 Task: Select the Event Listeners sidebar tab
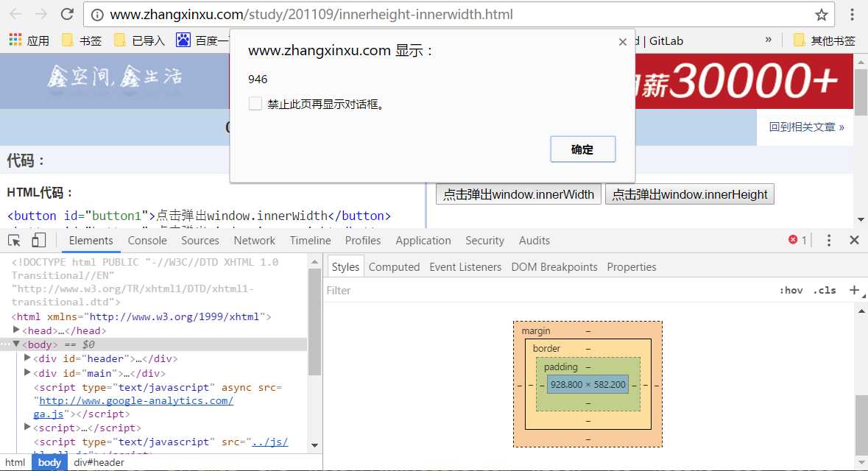(465, 266)
